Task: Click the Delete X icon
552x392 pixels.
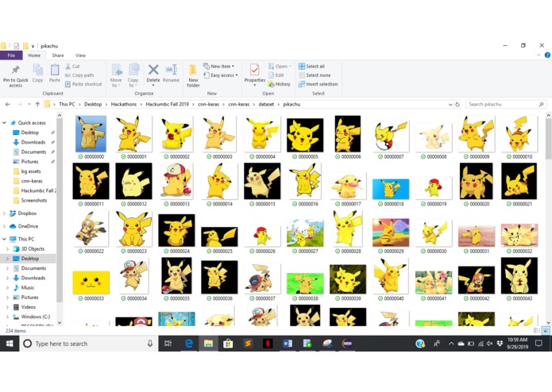Action: (153, 70)
